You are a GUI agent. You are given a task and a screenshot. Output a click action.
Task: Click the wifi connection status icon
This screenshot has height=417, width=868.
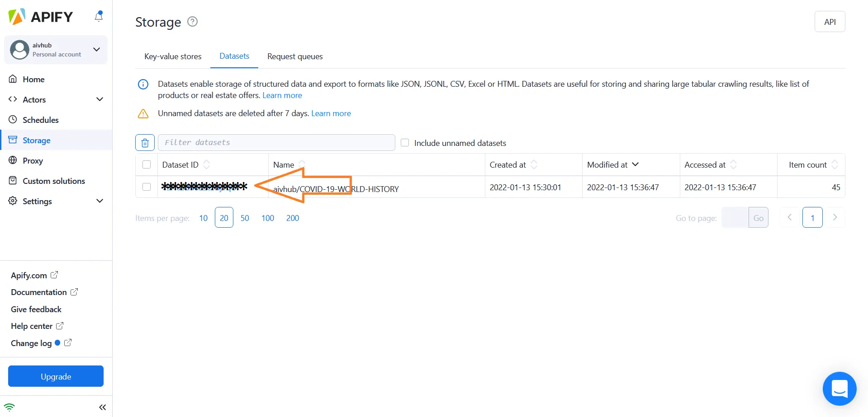(9, 407)
